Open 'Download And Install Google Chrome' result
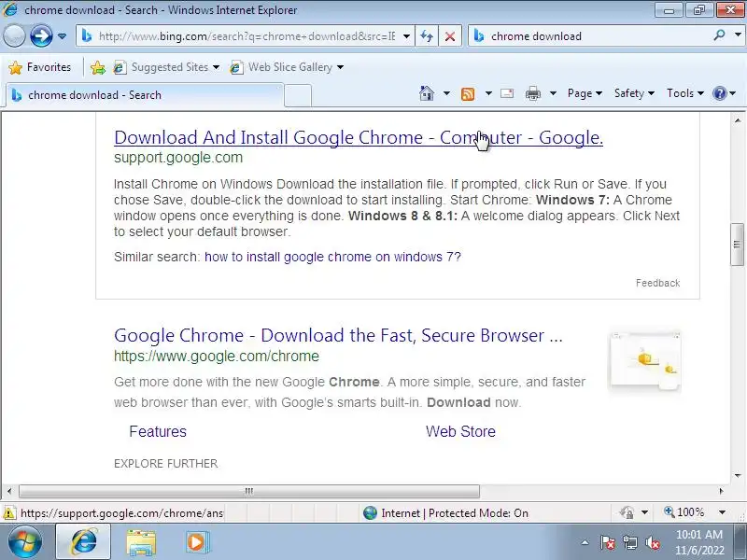The width and height of the screenshot is (747, 560). click(359, 137)
